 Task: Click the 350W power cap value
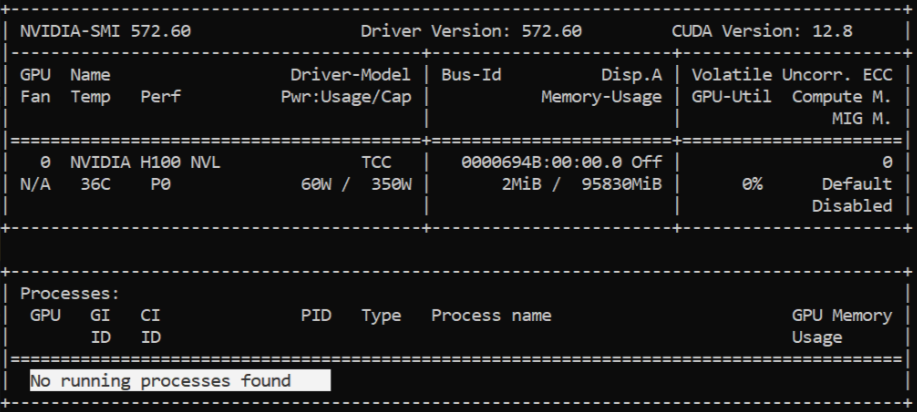[391, 184]
